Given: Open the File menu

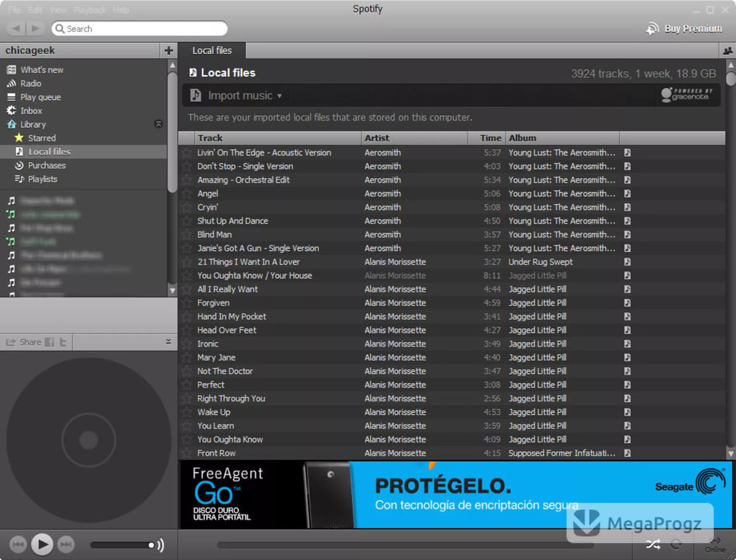Looking at the screenshot, I should click(x=15, y=10).
